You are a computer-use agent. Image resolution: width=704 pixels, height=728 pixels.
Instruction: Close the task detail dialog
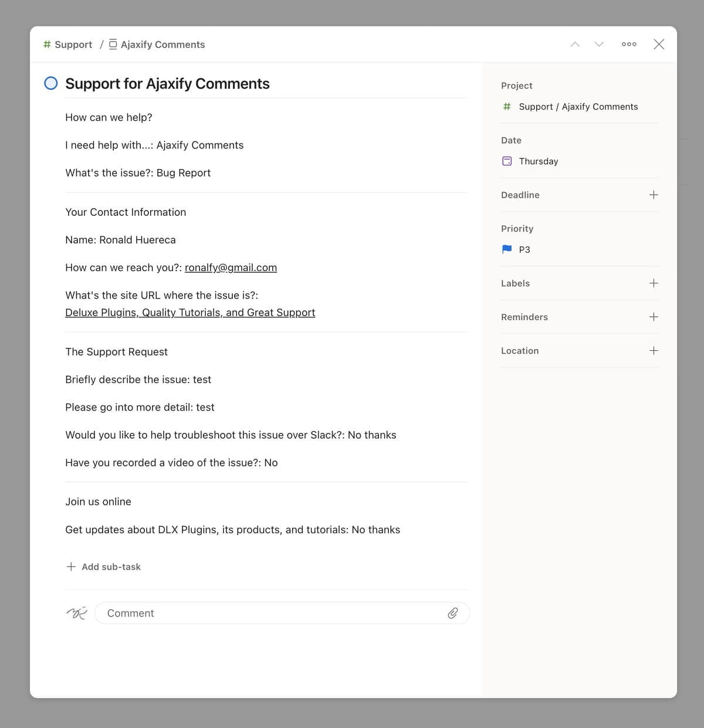659,45
